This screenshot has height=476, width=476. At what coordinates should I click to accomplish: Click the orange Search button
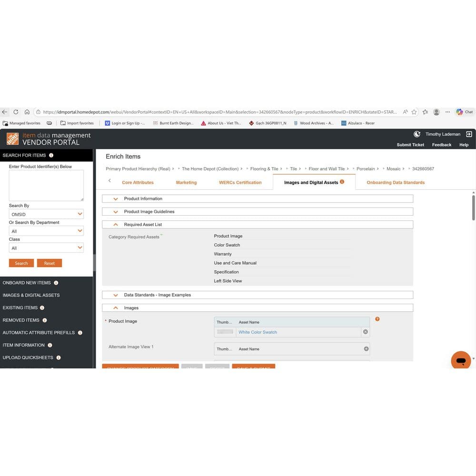click(x=21, y=263)
